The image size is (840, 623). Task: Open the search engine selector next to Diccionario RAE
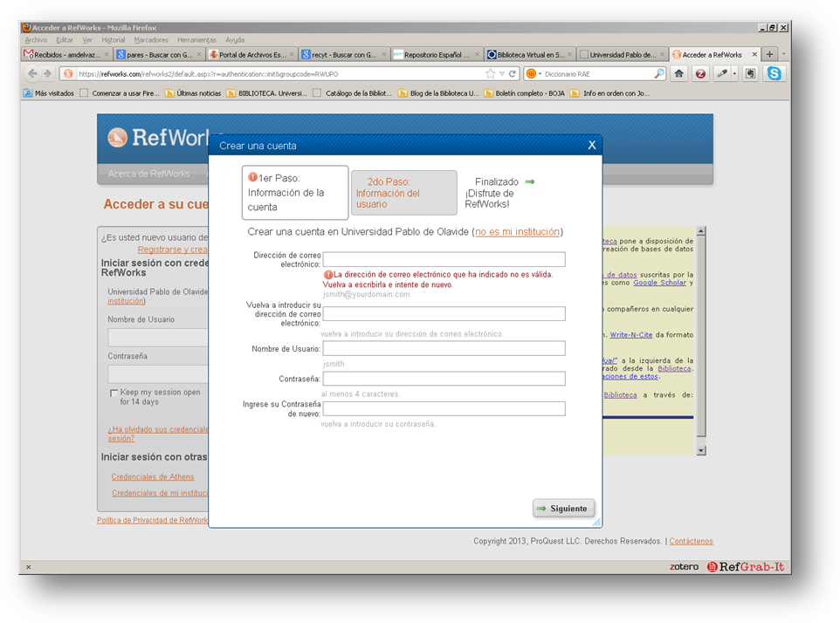coord(534,74)
